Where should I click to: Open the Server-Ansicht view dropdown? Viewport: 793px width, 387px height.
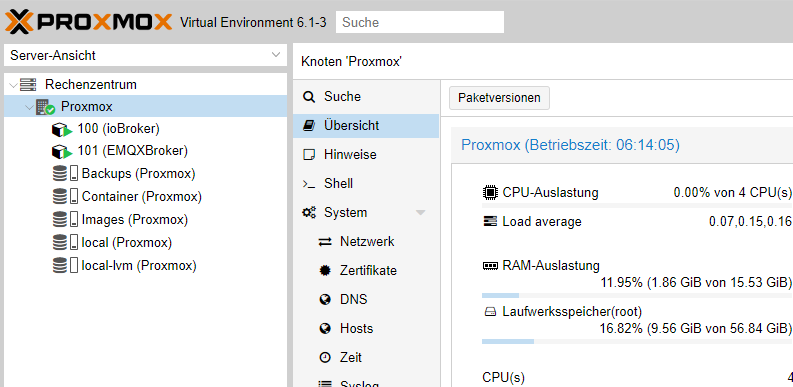(276, 55)
